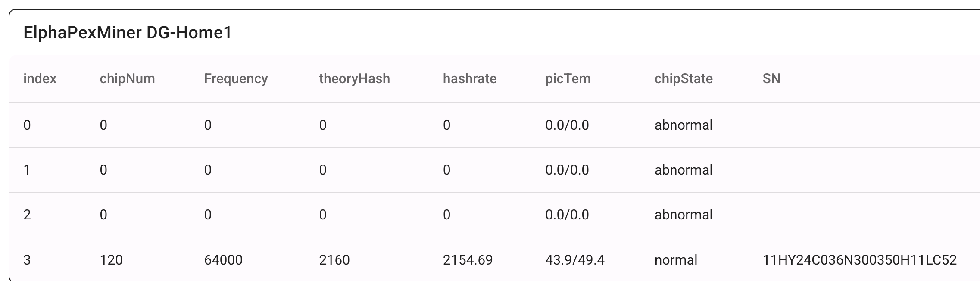Click the Frequency column header
Screen dimensions: 980x281
click(236, 79)
